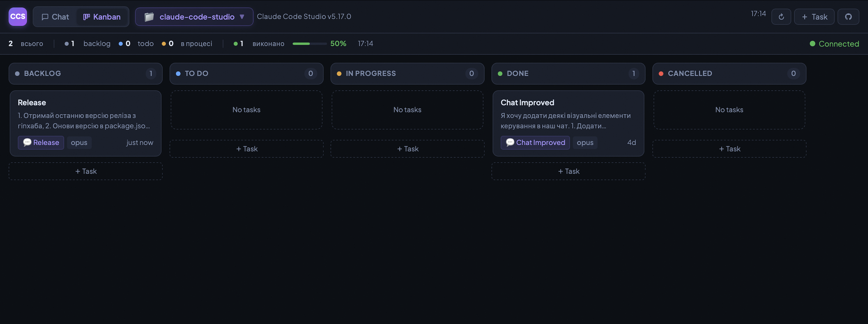The width and height of the screenshot is (868, 324).
Task: Click the folder icon beside claude-code-studio
Action: point(149,17)
